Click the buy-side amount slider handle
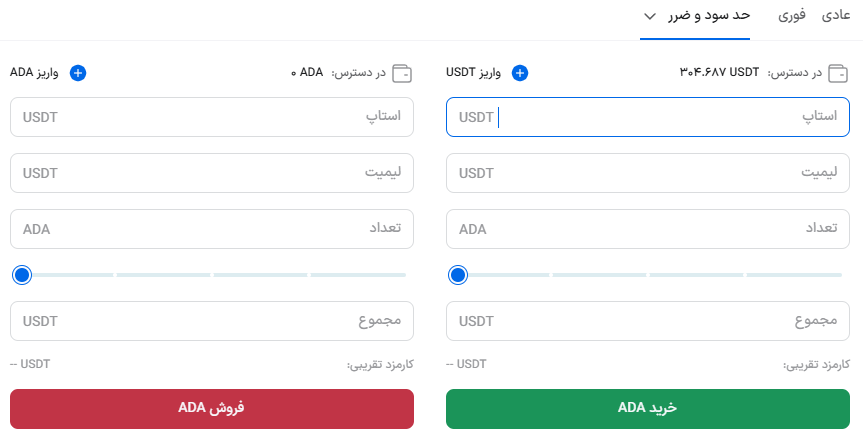 click(x=458, y=274)
